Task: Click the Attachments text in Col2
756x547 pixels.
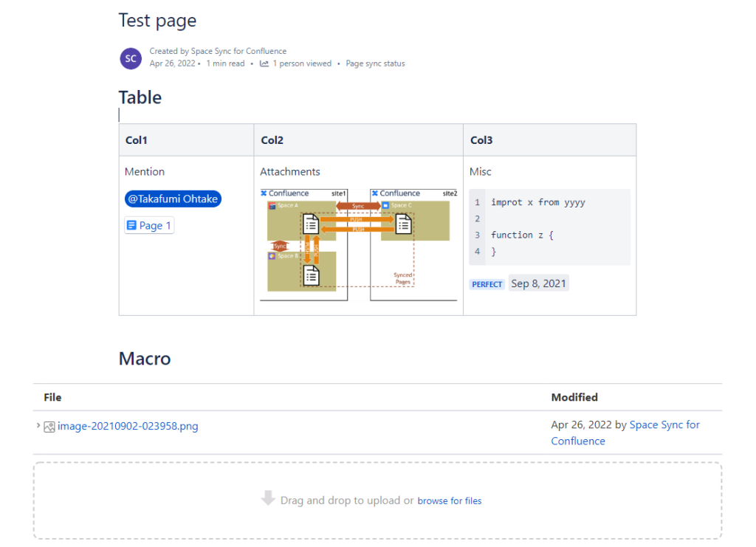Action: click(x=289, y=171)
